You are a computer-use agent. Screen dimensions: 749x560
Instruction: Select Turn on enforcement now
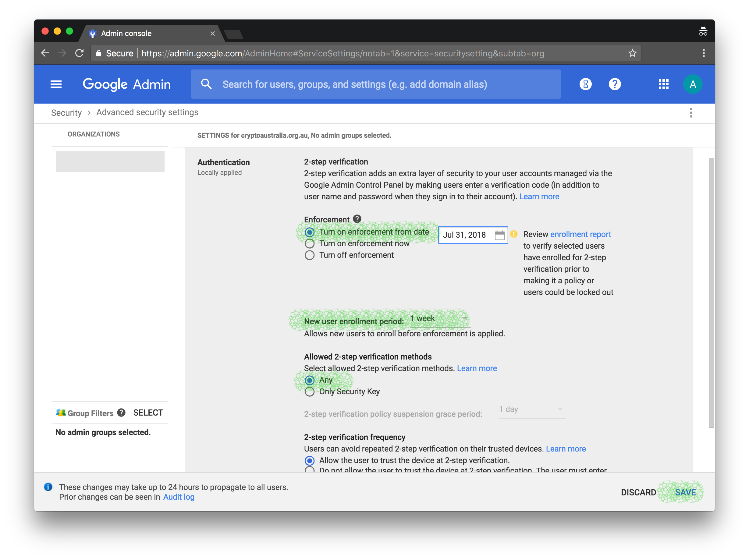(x=310, y=244)
